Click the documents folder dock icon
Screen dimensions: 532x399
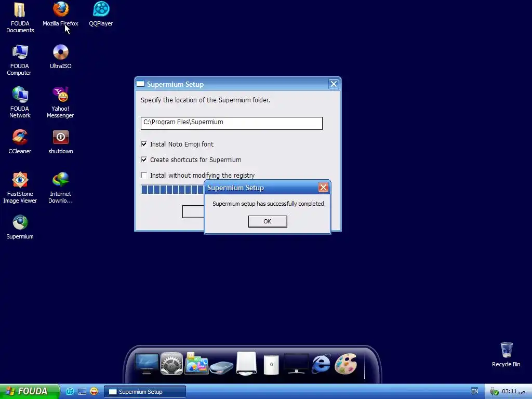click(x=196, y=364)
